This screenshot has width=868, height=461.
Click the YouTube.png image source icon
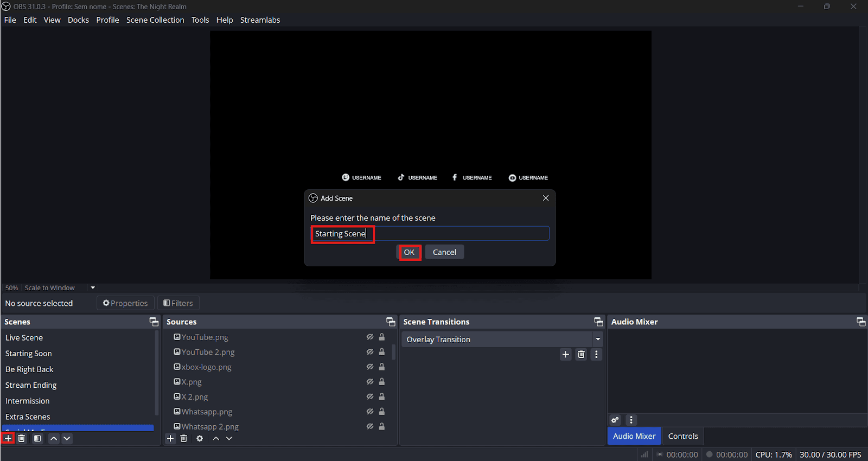177,337
